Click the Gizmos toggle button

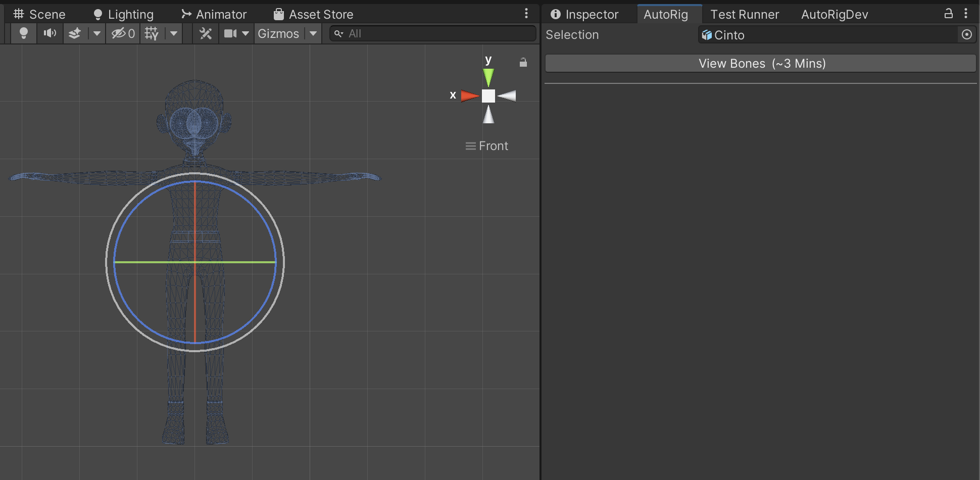pos(278,33)
